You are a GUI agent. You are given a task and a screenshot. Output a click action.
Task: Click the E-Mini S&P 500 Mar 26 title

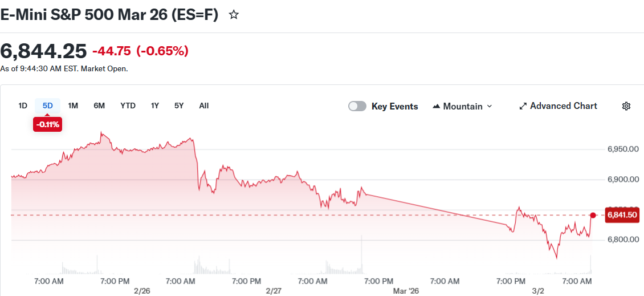tap(109, 15)
